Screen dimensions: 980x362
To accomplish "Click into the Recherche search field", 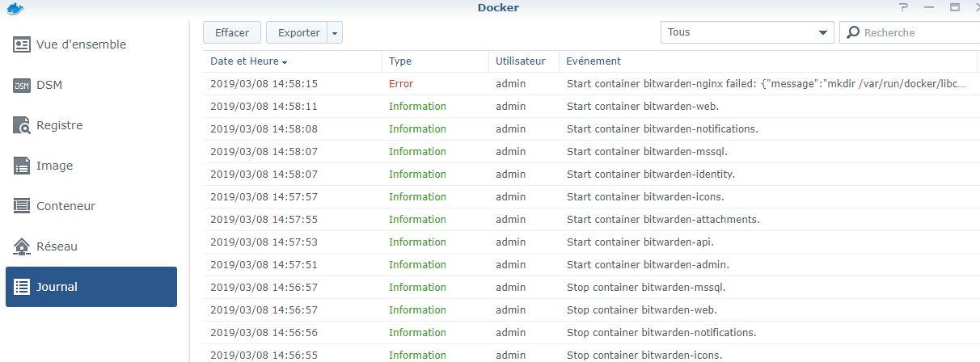I will click(x=918, y=32).
